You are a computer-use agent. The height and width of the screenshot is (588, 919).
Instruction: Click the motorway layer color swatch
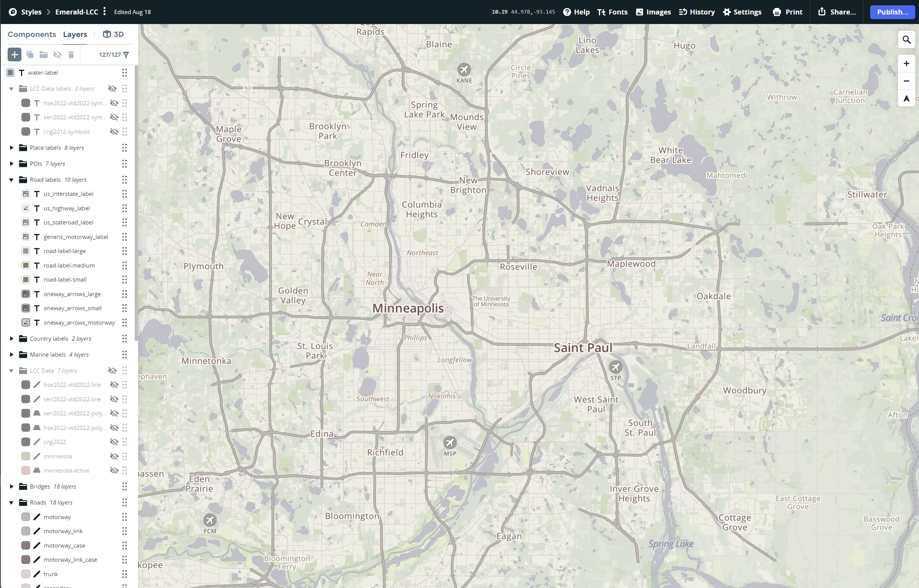tap(26, 517)
